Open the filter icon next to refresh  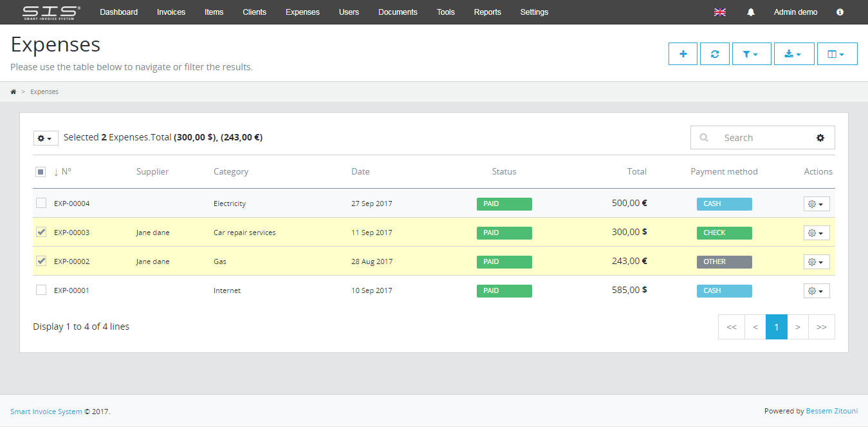pos(751,53)
